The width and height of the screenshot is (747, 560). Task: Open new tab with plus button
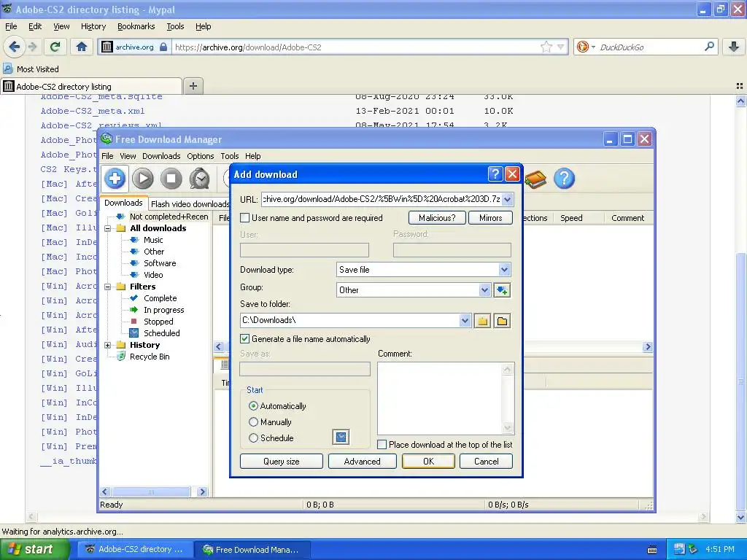[x=193, y=86]
